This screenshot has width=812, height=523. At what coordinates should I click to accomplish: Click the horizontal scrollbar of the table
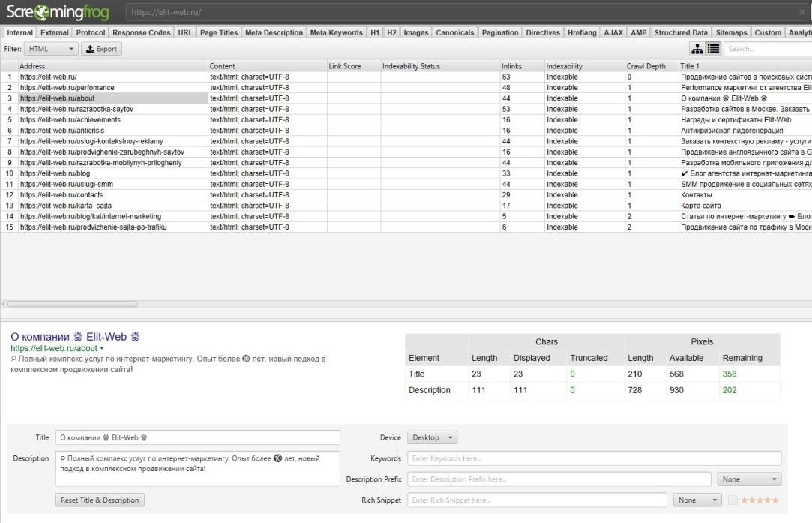click(x=73, y=304)
